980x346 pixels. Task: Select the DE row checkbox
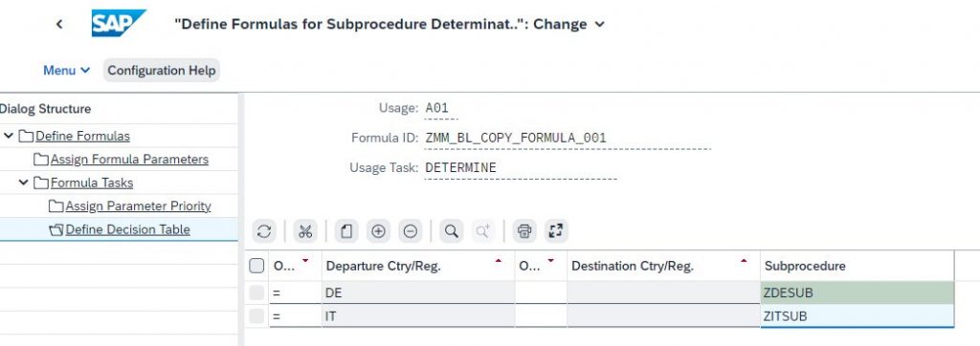(x=256, y=292)
